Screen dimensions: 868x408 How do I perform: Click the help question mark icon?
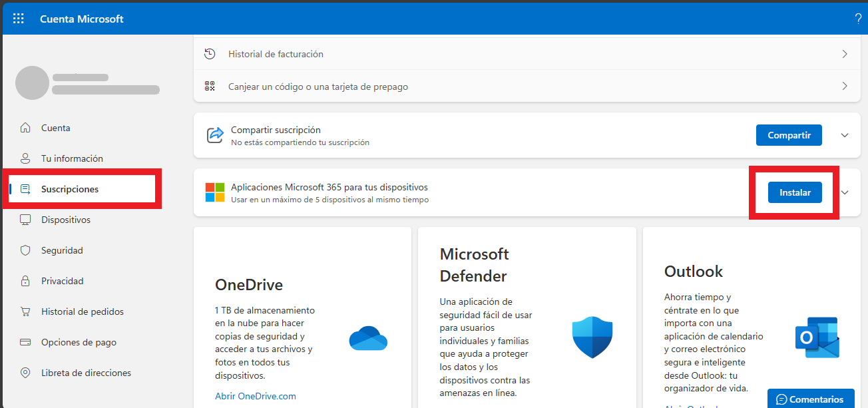pos(858,19)
